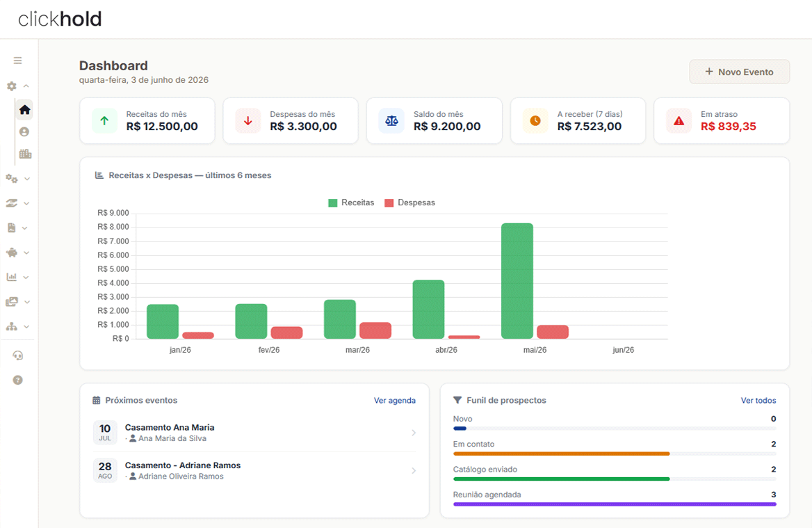
Task: Open the Em atraso card
Action: click(722, 121)
